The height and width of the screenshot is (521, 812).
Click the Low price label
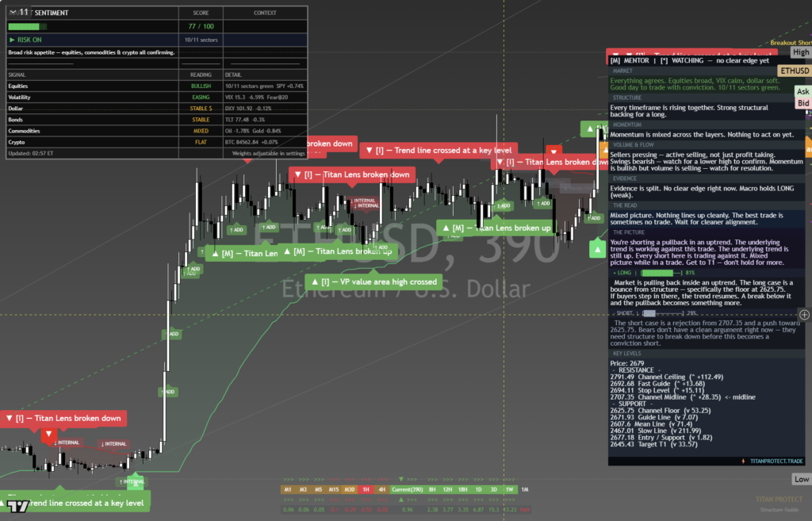point(802,479)
